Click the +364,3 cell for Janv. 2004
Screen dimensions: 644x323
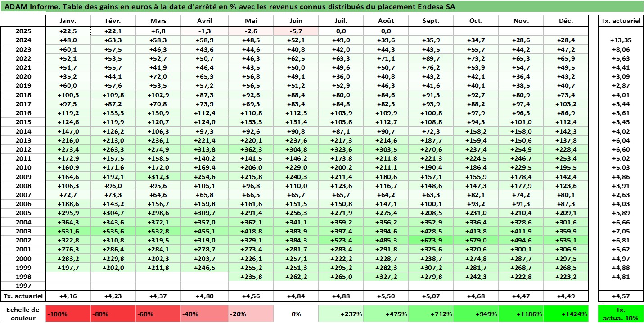click(x=68, y=222)
